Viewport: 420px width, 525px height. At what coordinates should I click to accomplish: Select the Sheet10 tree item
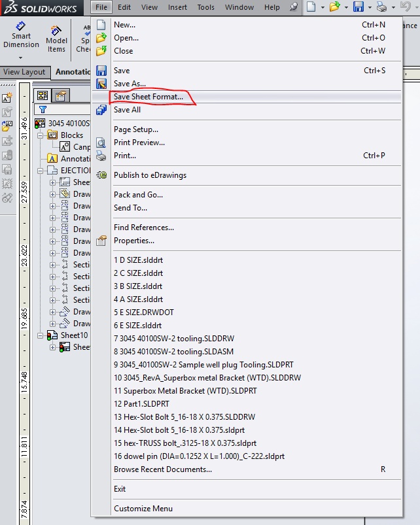pyautogui.click(x=74, y=335)
